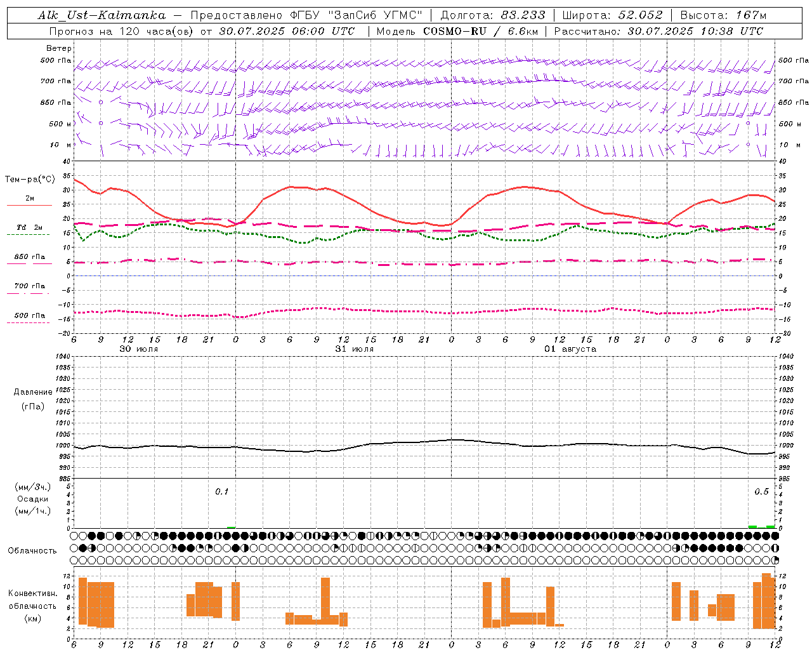Click the model name COSMO-RU / 6.6км
Viewport: 812px width, 650px height.
(480, 31)
